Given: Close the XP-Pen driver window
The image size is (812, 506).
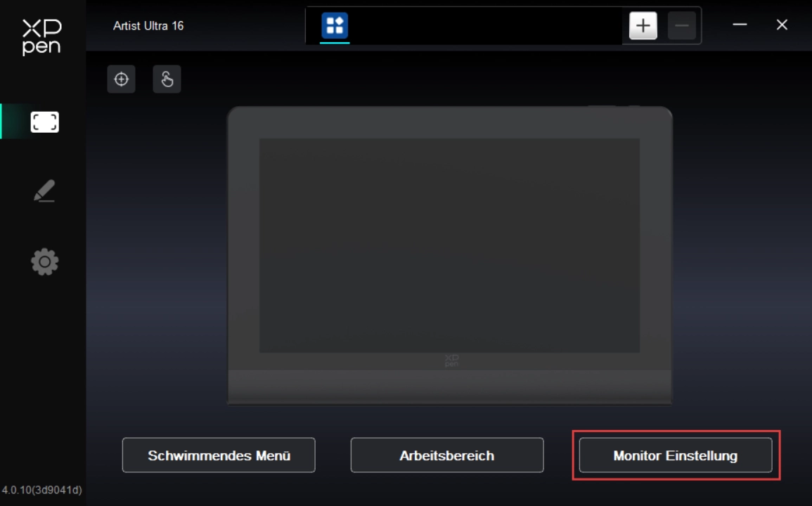Looking at the screenshot, I should 782,25.
